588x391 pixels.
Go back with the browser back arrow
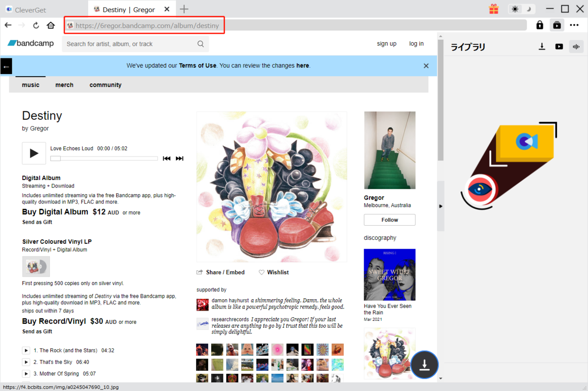pos(8,25)
